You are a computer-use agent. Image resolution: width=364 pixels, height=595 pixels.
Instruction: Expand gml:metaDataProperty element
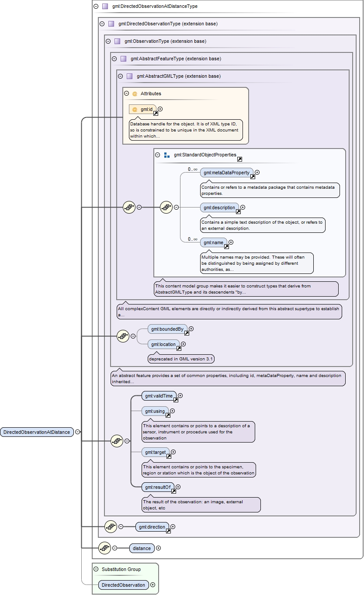(257, 173)
